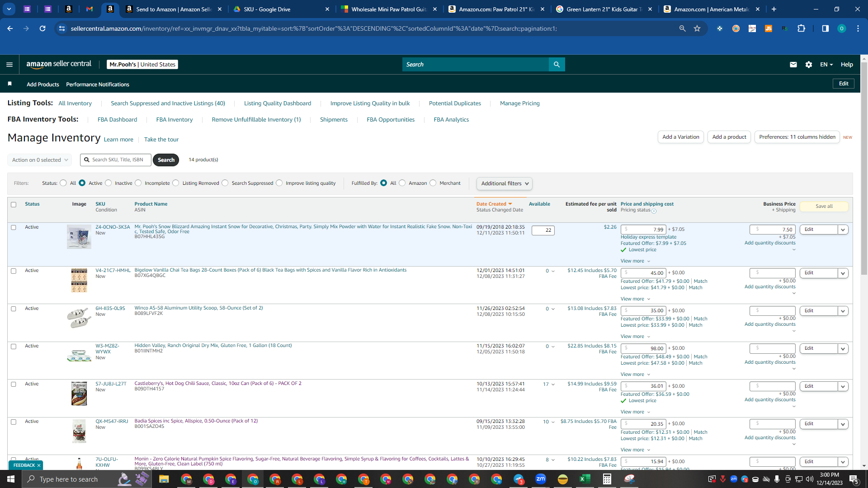Open Excel from the taskbar

(585, 479)
